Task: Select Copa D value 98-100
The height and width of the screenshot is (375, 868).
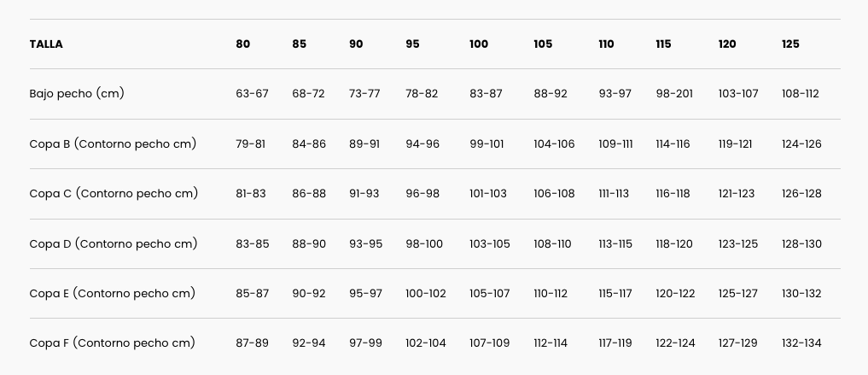Action: (x=424, y=243)
